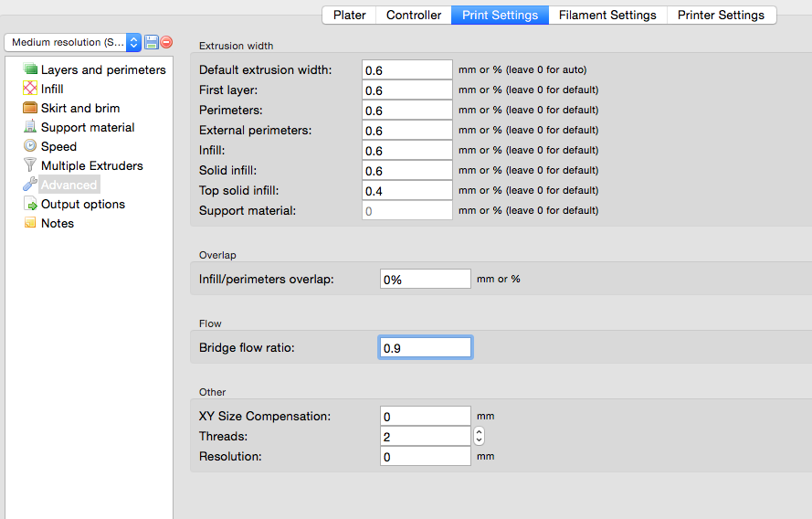The image size is (812, 519).
Task: Click the Speed clock icon
Action: [30, 146]
